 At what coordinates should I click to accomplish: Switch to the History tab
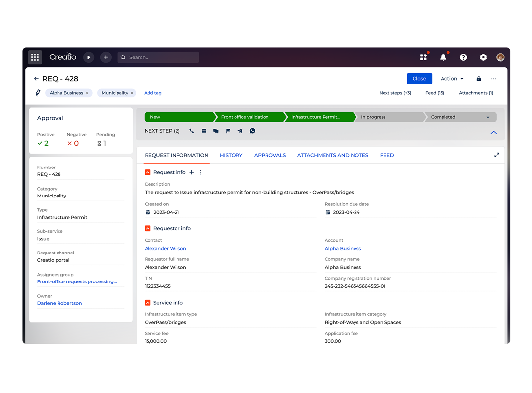(x=231, y=155)
